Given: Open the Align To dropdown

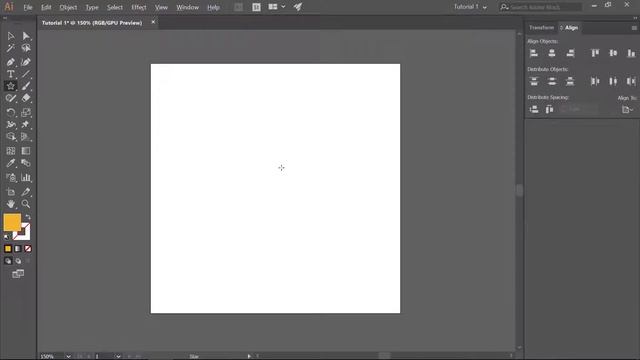Looking at the screenshot, I should click(x=627, y=109).
